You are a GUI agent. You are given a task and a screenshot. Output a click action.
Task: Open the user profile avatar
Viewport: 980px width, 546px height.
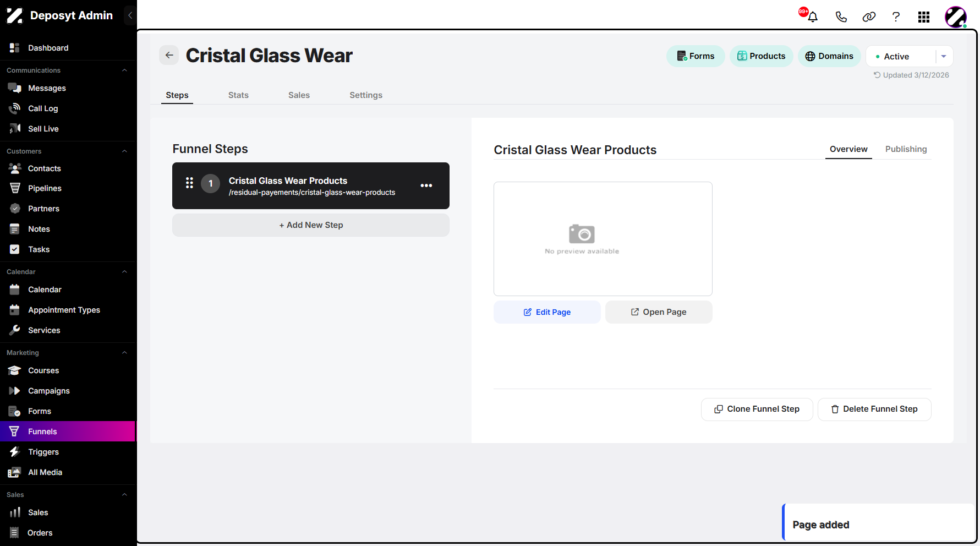[x=956, y=17]
